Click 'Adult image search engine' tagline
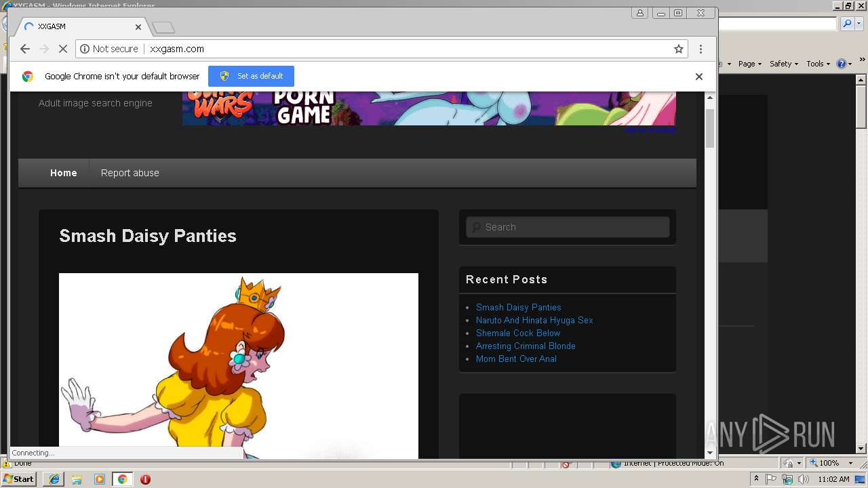This screenshot has height=488, width=868. point(96,103)
